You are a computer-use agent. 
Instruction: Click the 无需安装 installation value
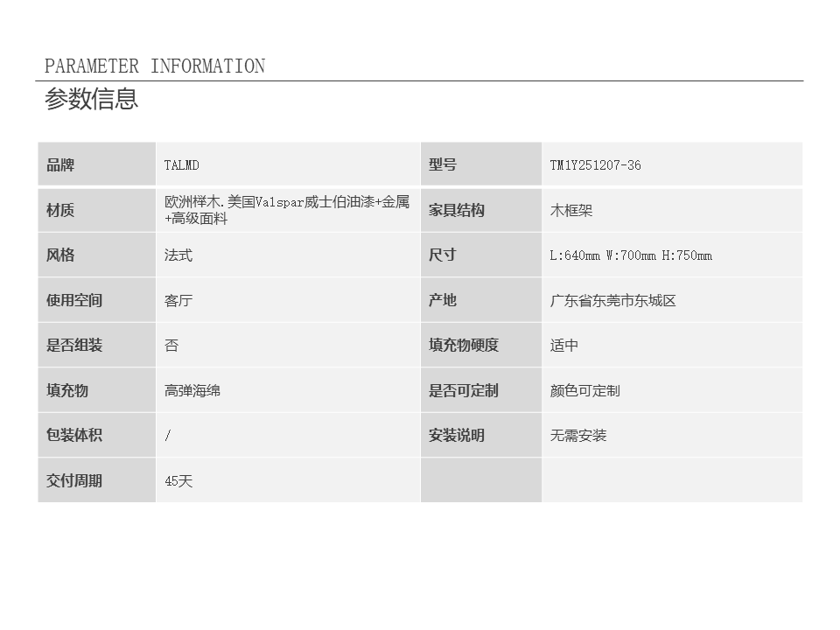(x=578, y=436)
